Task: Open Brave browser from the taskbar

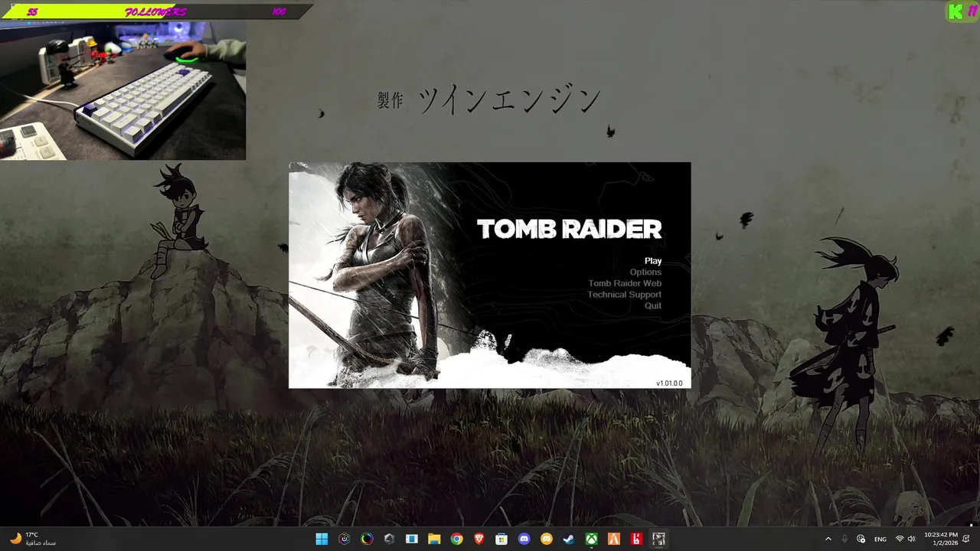Action: tap(479, 539)
